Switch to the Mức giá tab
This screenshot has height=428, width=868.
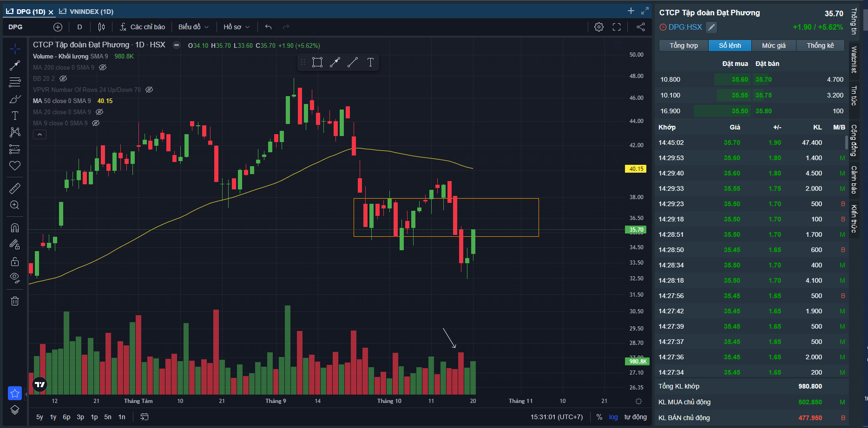pyautogui.click(x=774, y=45)
